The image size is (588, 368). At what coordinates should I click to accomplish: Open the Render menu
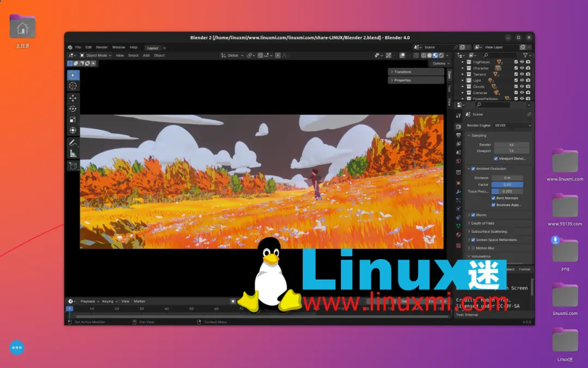[x=102, y=47]
